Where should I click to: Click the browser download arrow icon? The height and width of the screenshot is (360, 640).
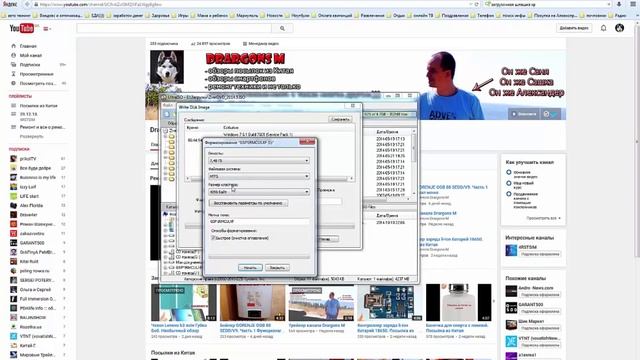(619, 4)
